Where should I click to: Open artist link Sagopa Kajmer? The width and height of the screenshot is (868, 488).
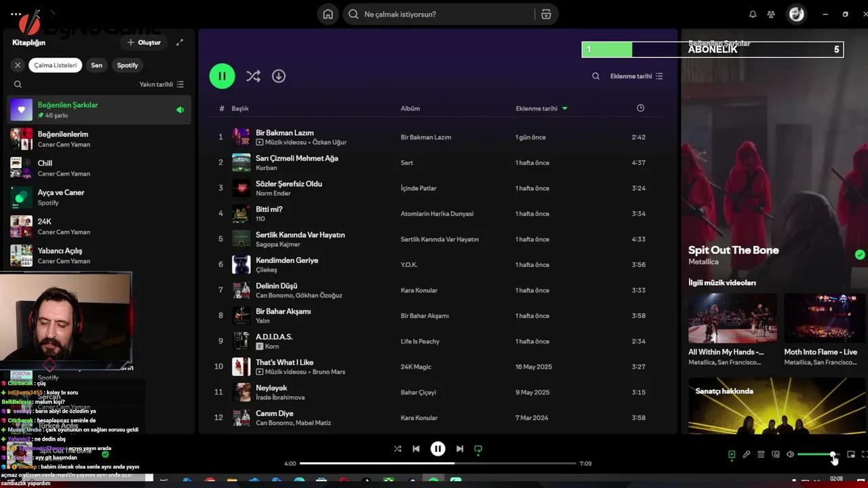pos(277,244)
